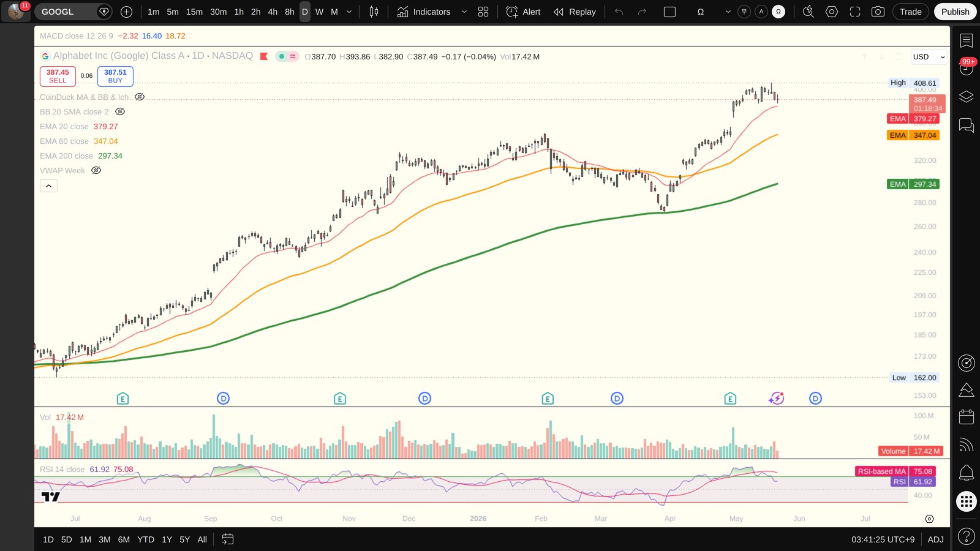Click the EMA 20 close legend label
The height and width of the screenshot is (551, 980).
[64, 126]
